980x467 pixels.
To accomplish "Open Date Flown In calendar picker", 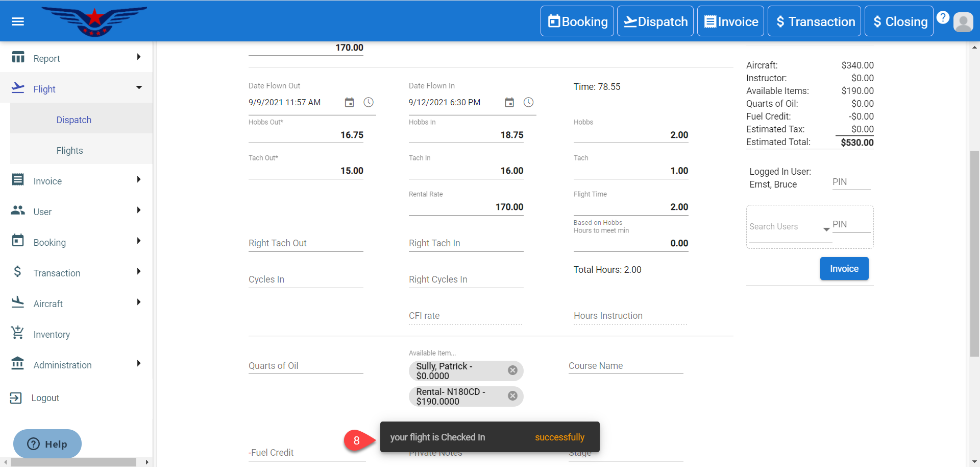I will click(x=509, y=103).
